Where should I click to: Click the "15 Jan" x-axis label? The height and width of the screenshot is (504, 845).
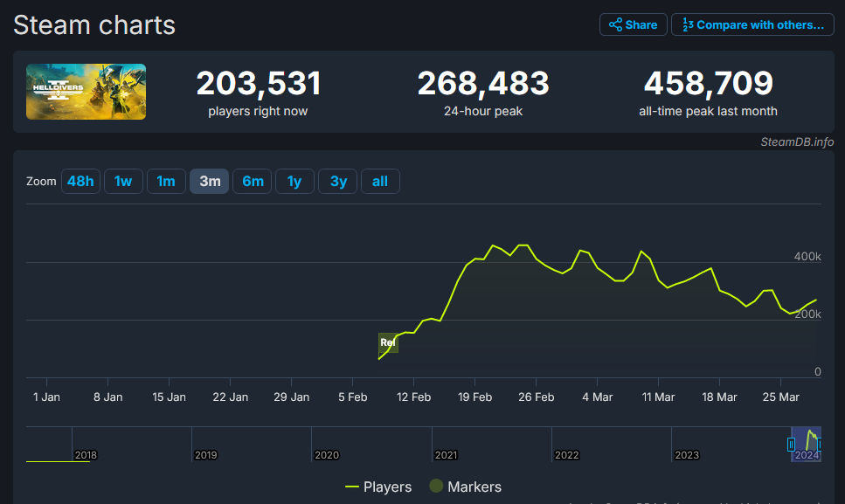170,397
